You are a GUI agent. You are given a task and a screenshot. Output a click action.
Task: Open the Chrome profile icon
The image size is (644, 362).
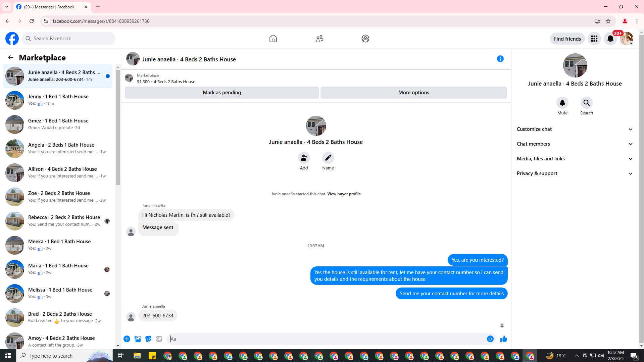[x=625, y=21]
